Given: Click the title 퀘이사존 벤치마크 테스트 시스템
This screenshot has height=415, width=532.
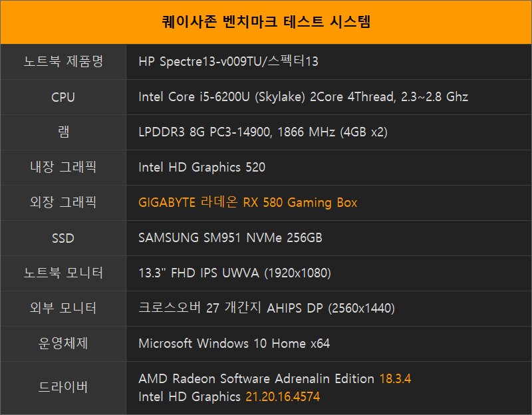Looking at the screenshot, I should tap(266, 22).
